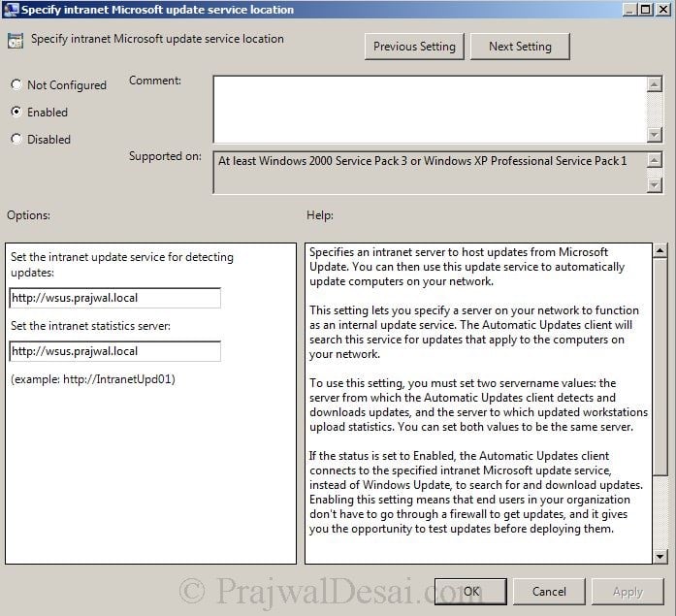
Task: Maximize the dialog window
Action: tap(645, 9)
